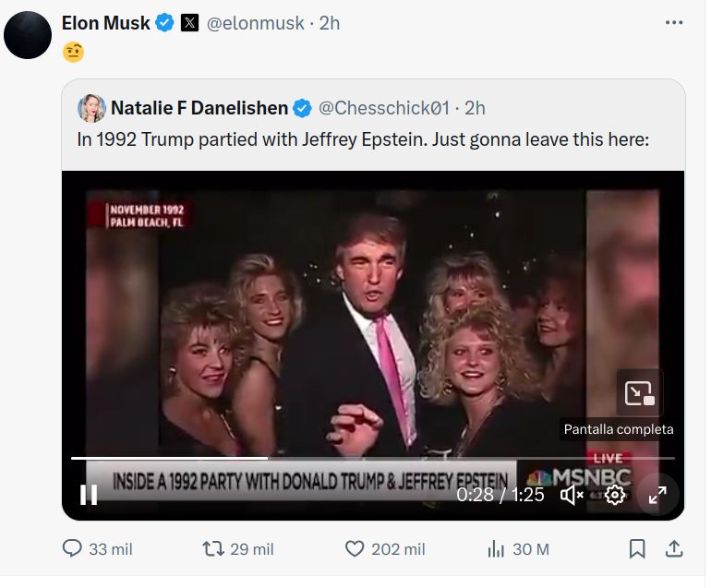Bookmark this post
The width and height of the screenshot is (723, 588).
click(637, 549)
